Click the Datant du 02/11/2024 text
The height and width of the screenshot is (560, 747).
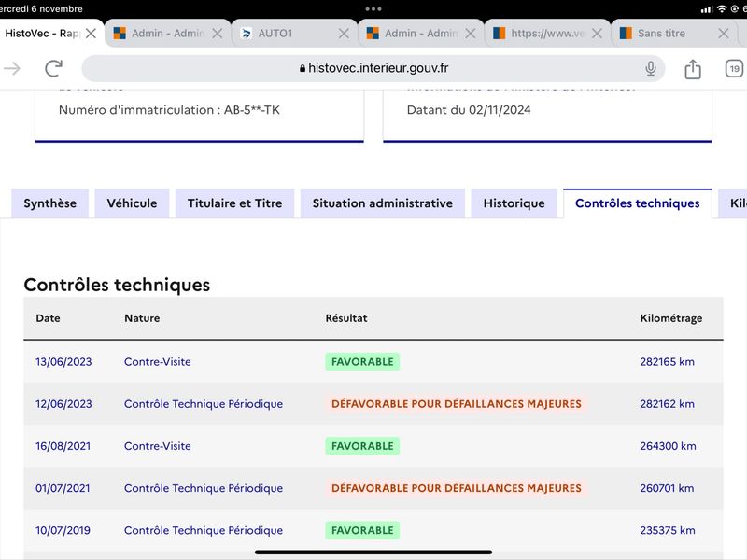(469, 110)
